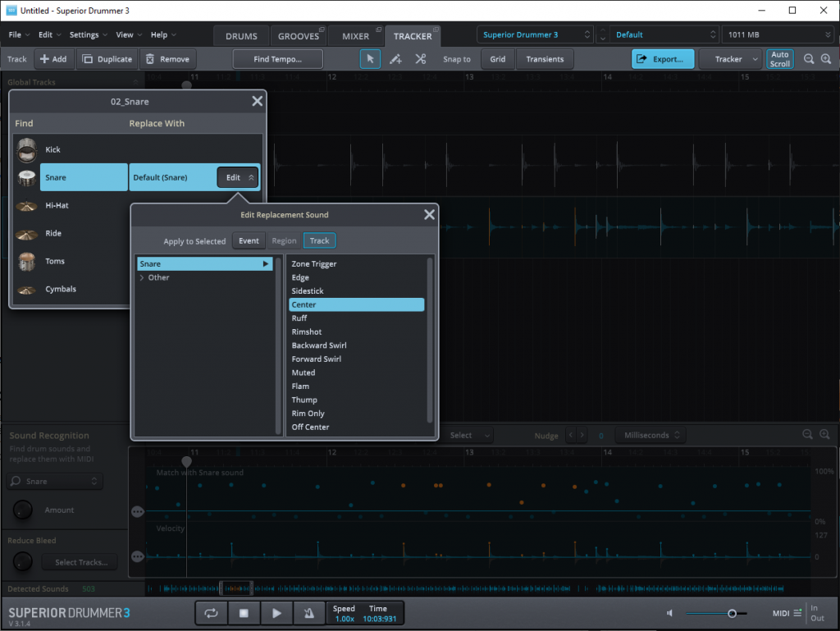The width and height of the screenshot is (840, 631).
Task: Click the Find Tempo button
Action: point(277,58)
